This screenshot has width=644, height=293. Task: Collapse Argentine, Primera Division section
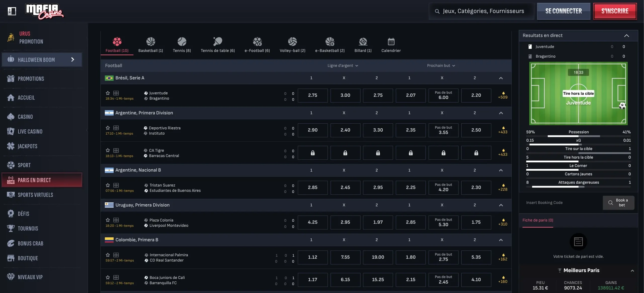point(501,113)
